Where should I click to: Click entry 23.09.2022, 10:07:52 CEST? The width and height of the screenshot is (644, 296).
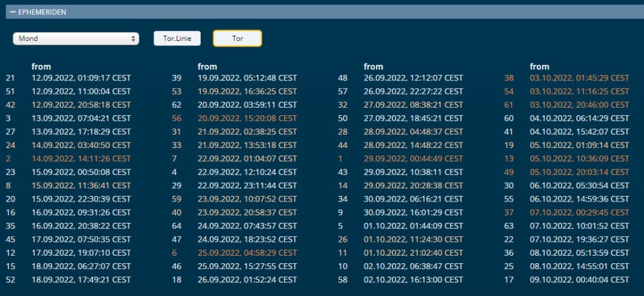click(247, 198)
